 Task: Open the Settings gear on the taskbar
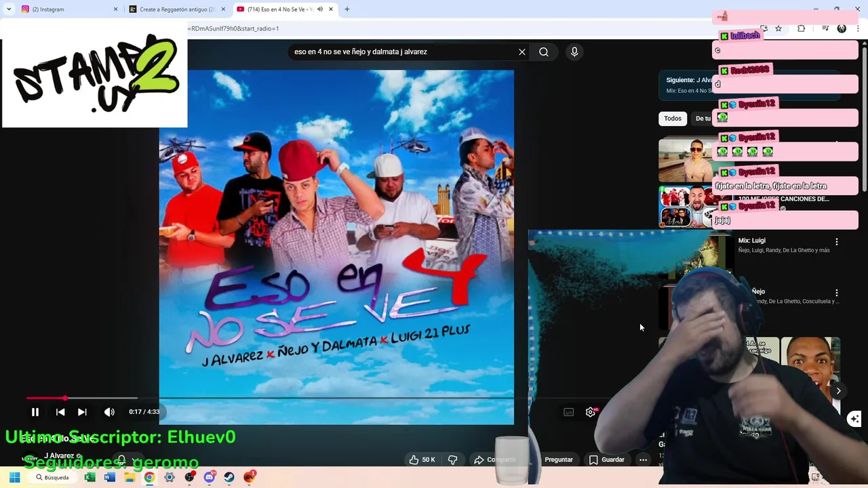coord(170,477)
